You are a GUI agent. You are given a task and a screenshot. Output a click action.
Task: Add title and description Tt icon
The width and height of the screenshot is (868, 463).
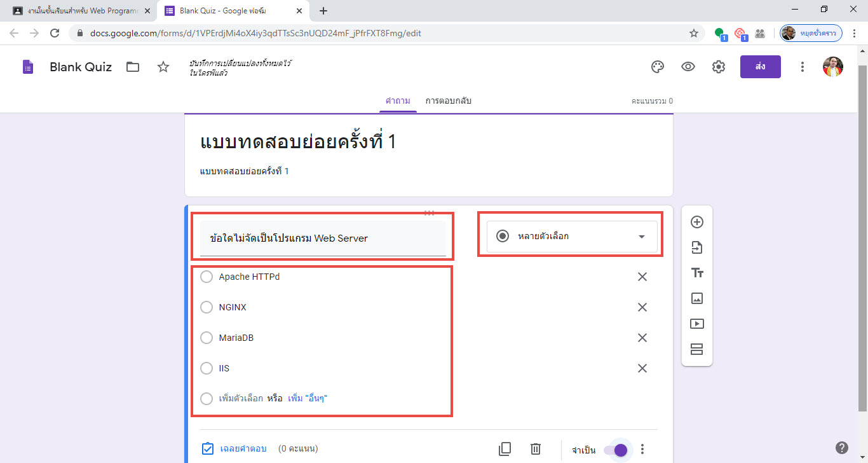697,273
